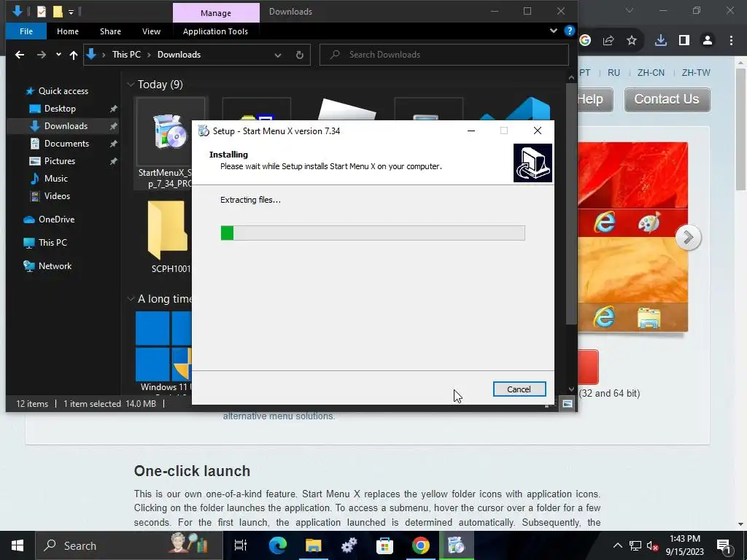
Task: Click the Google icon in address bar
Action: pyautogui.click(x=585, y=41)
